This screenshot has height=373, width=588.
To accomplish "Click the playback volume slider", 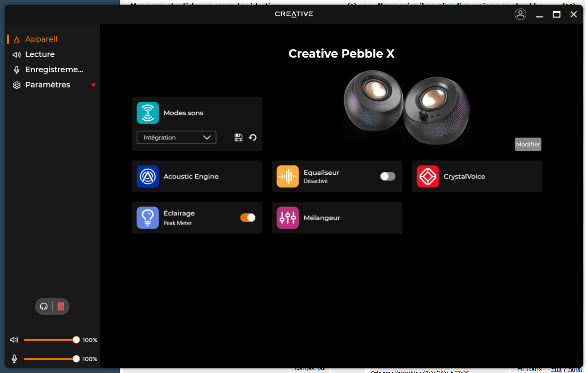I will (x=51, y=340).
